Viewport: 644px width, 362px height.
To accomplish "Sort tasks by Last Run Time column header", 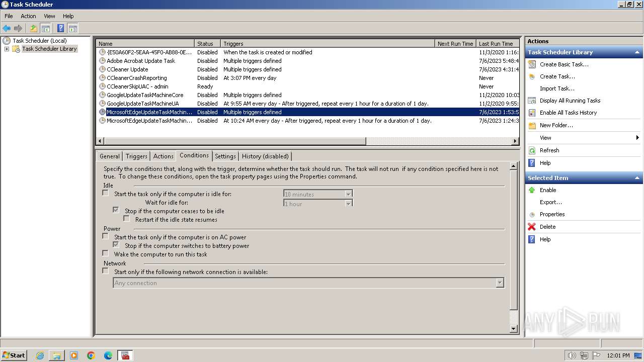I will click(x=498, y=44).
